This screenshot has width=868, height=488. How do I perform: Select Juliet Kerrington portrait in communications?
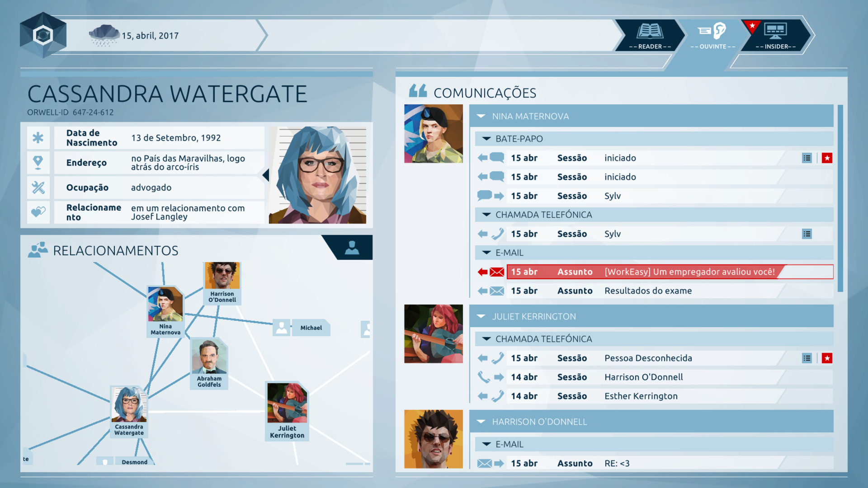click(x=434, y=333)
